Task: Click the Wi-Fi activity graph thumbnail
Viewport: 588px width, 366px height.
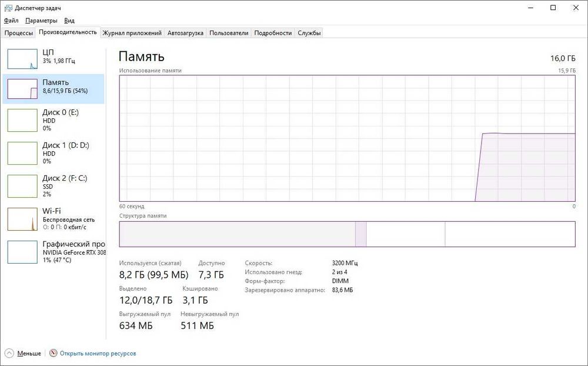Action: (x=22, y=219)
